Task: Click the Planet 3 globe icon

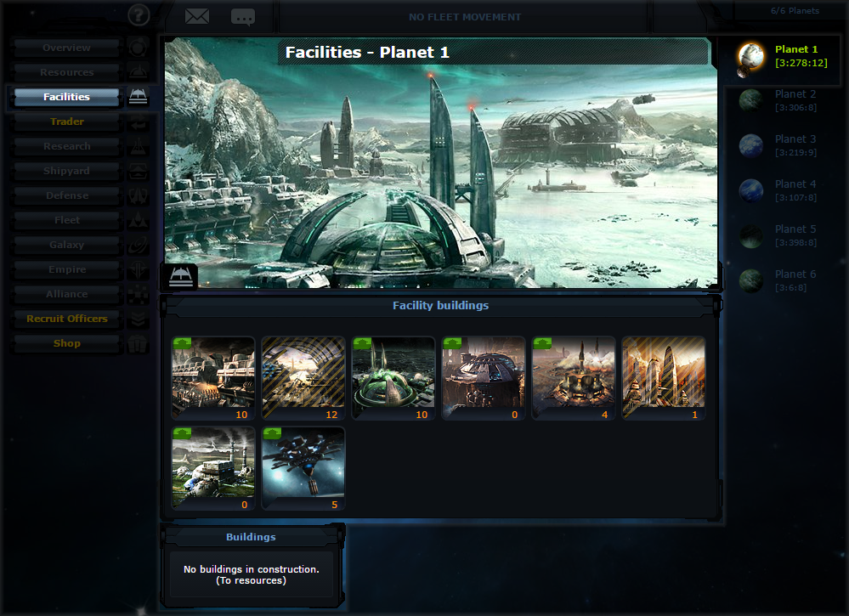Action: 751,145
